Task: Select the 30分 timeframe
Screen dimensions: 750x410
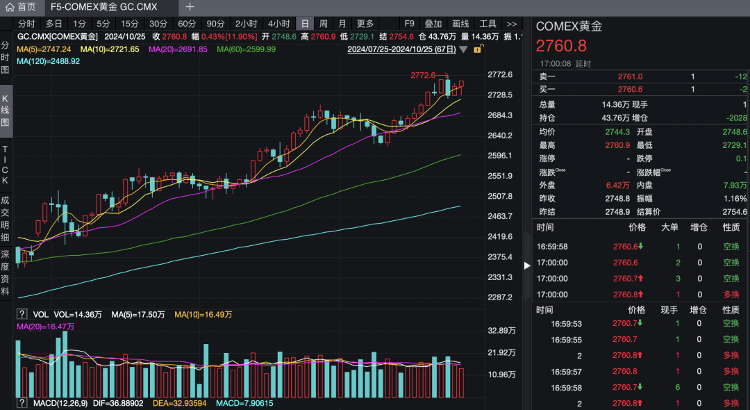Action: pyautogui.click(x=158, y=23)
